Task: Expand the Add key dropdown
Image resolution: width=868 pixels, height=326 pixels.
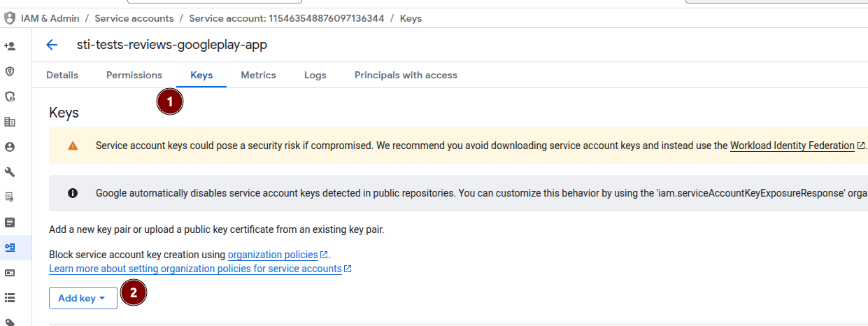Action: (x=83, y=298)
